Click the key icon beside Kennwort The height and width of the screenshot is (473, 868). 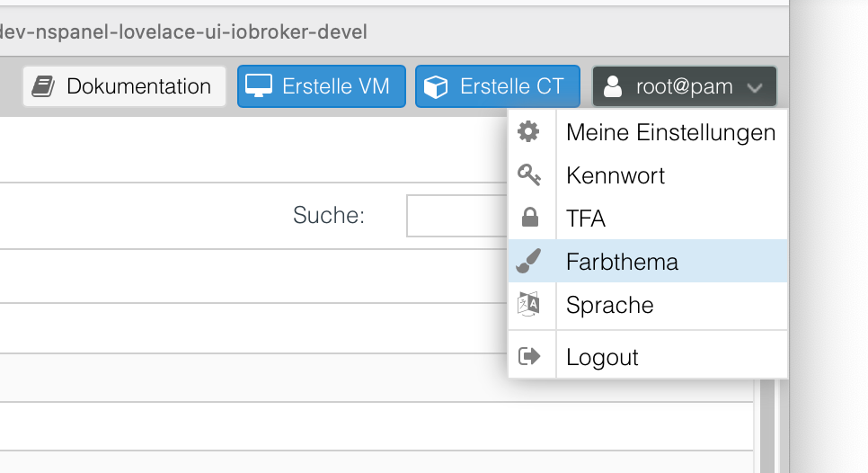[529, 175]
